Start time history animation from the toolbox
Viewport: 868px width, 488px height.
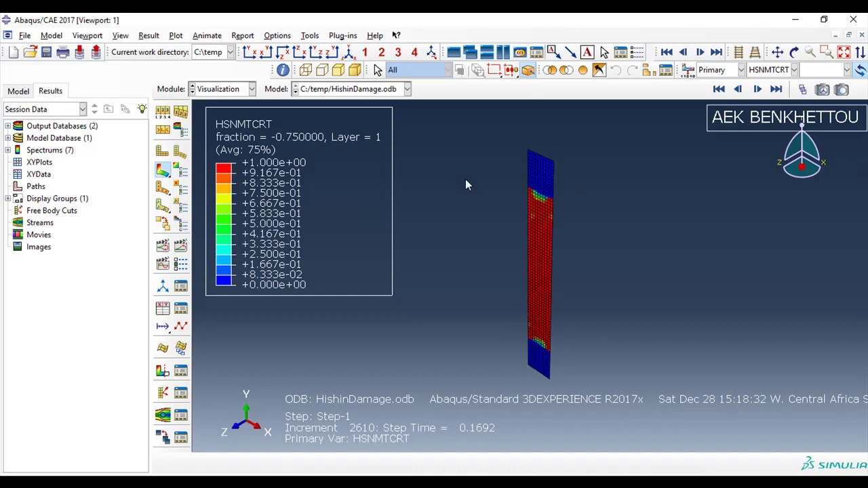pyautogui.click(x=180, y=245)
